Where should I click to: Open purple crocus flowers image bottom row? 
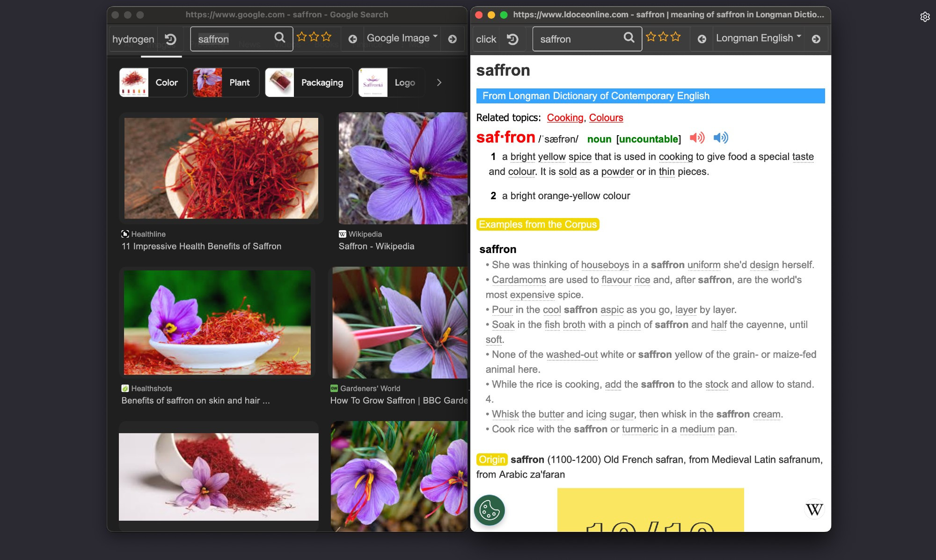click(x=399, y=476)
